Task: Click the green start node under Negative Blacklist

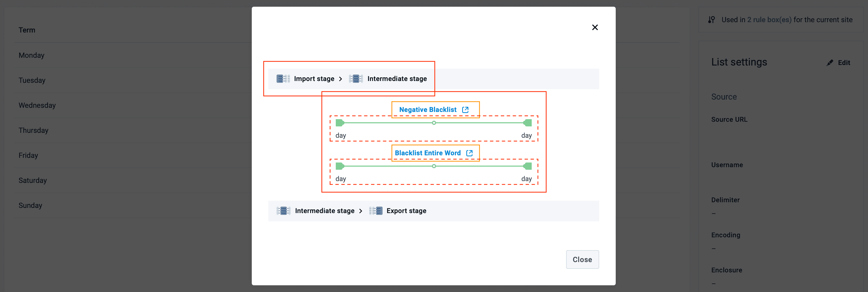Action: coord(340,123)
